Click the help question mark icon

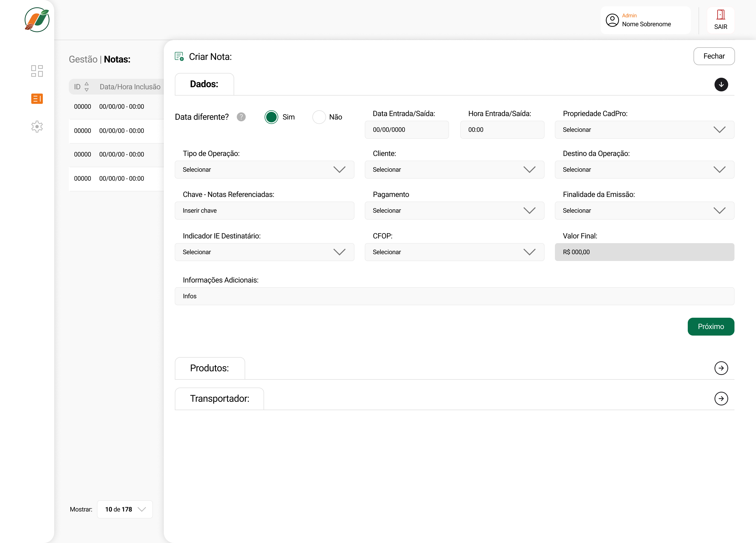241,117
